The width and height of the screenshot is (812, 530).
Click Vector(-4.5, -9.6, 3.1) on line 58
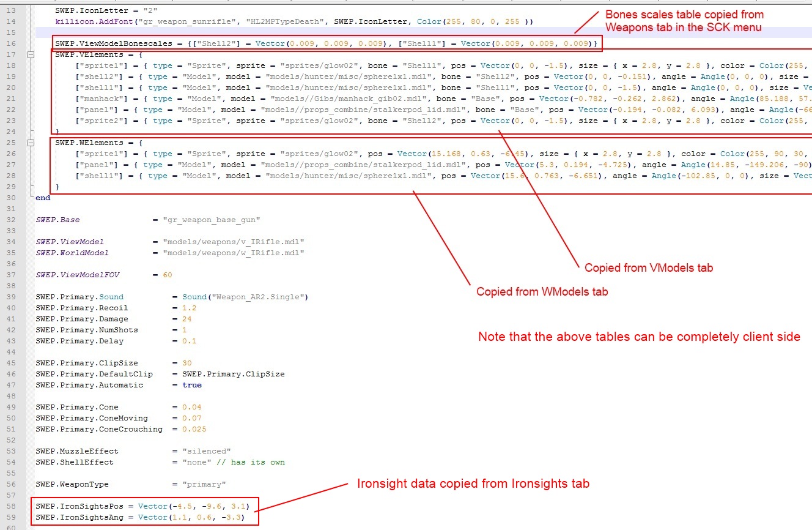[x=194, y=507]
